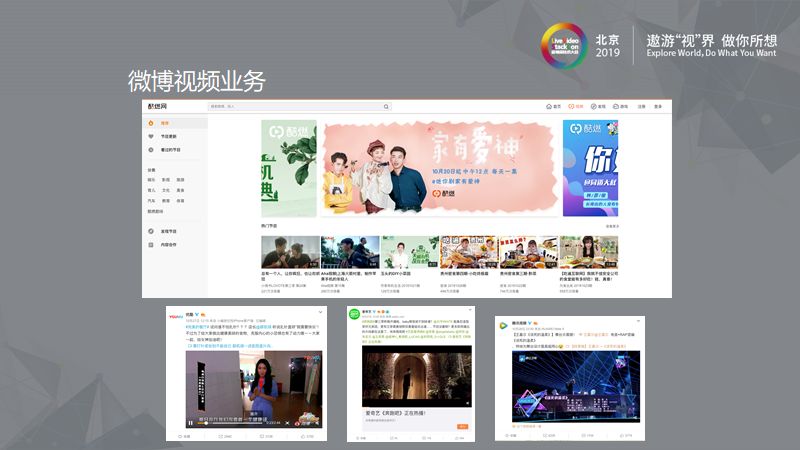Open the third hot-program thumbnail with green background
Viewport: 800px width, 450px height.
point(410,252)
